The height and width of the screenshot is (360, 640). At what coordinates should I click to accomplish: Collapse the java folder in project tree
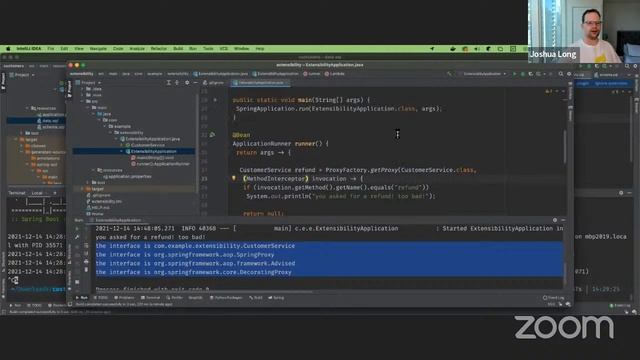[93, 114]
